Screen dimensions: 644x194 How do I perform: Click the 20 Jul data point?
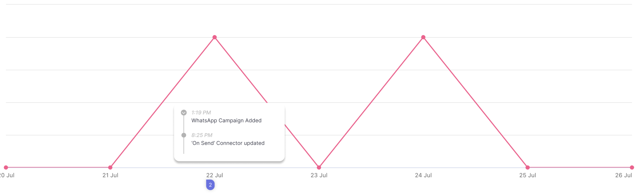click(6, 167)
